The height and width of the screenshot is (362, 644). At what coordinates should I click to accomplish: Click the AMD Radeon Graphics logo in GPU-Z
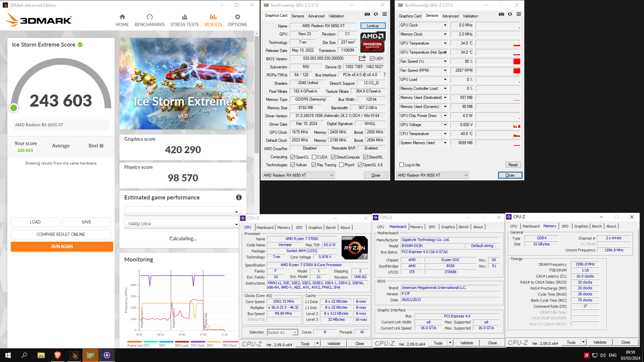(x=373, y=42)
